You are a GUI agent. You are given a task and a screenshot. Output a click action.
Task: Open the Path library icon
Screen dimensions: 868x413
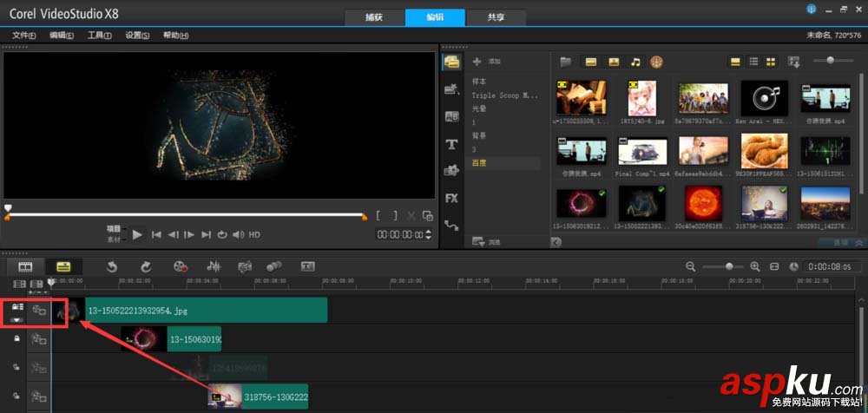(451, 225)
